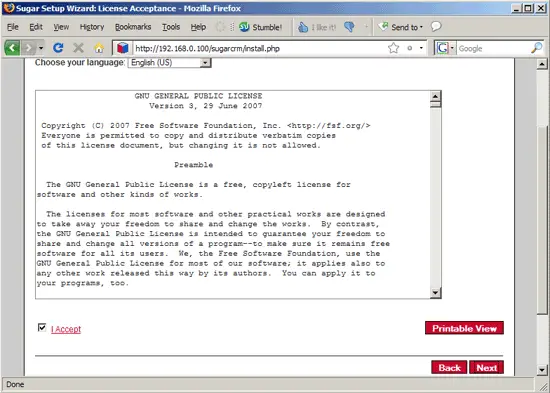The width and height of the screenshot is (550, 393).
Task: Click the URL address field
Action: point(260,48)
